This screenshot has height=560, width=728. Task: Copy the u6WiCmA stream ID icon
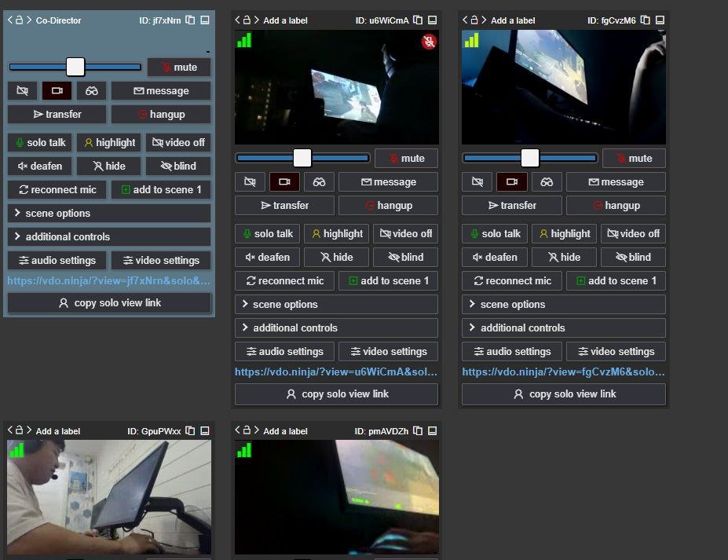pos(418,20)
